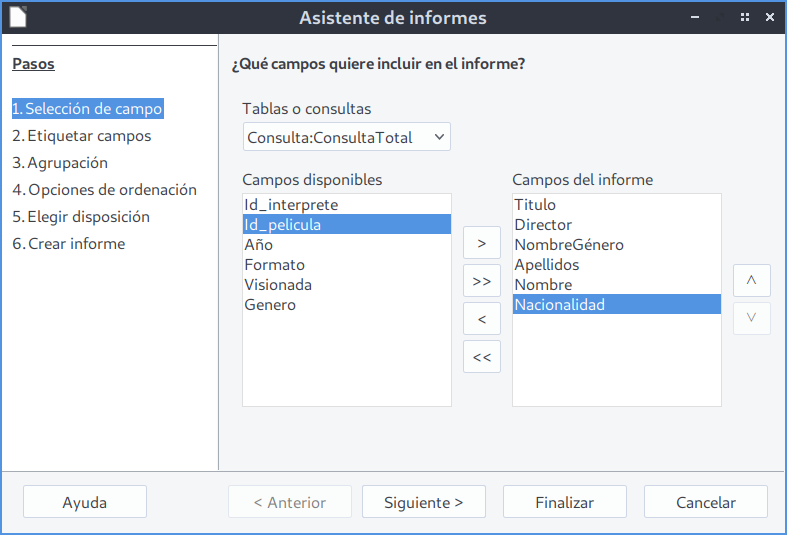The height and width of the screenshot is (535, 787).
Task: Select Año in available fields list
Action: [258, 245]
